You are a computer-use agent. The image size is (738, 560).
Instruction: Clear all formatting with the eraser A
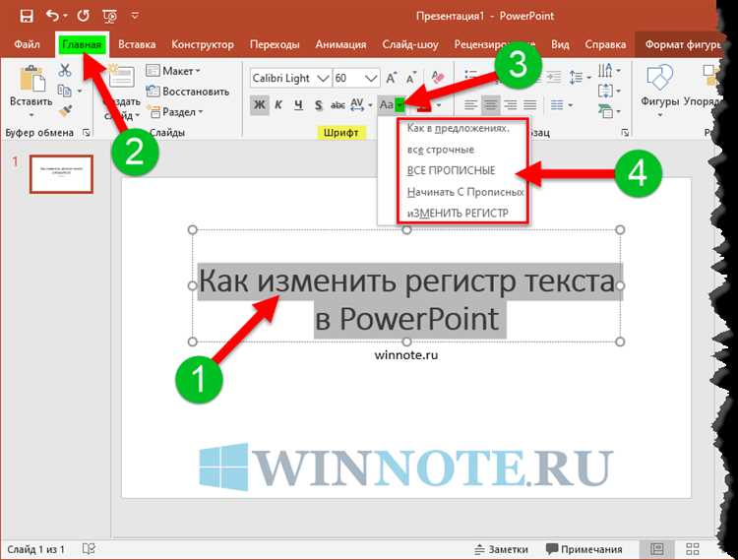[x=437, y=78]
